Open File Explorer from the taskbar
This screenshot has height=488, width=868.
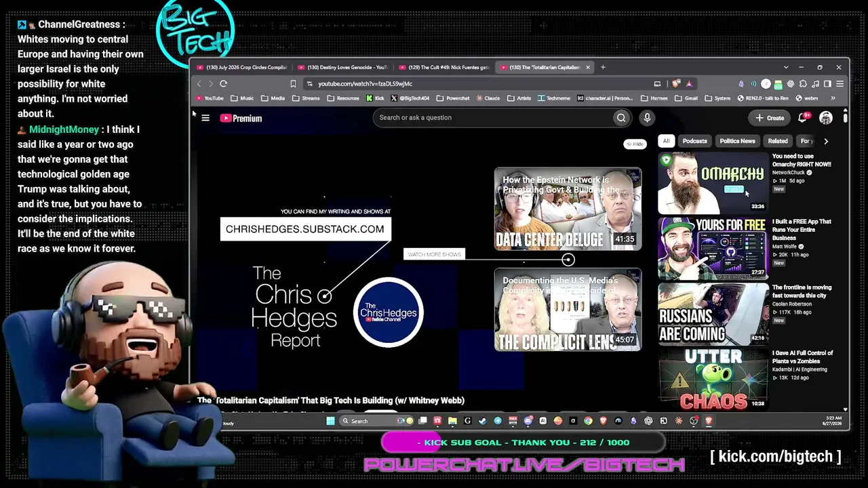tap(452, 421)
